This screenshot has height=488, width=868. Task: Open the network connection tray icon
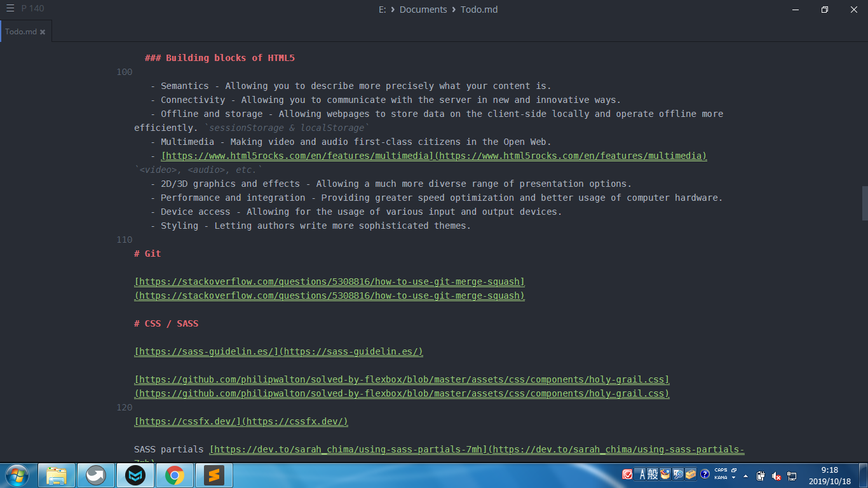[792, 475]
